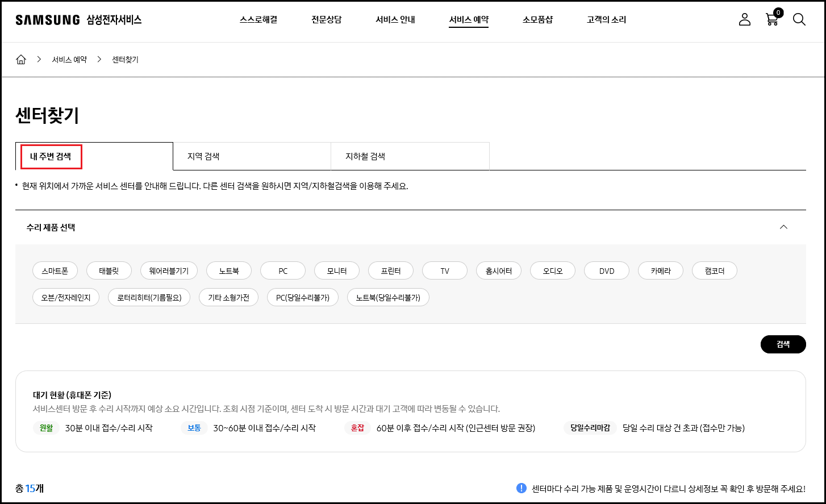826x504 pixels.
Task: Select the 태블릿 product chip
Action: tap(109, 271)
